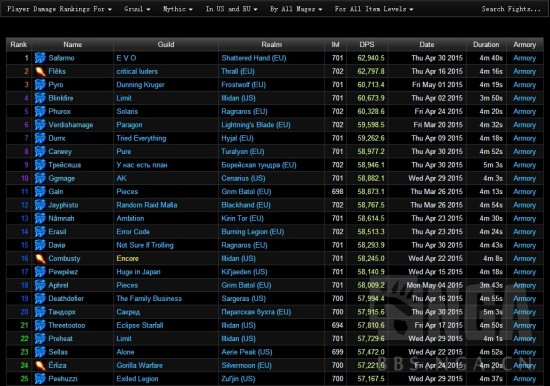The height and width of the screenshot is (386, 550).
Task: Click the spec icon beside Ggmage
Action: coord(40,178)
